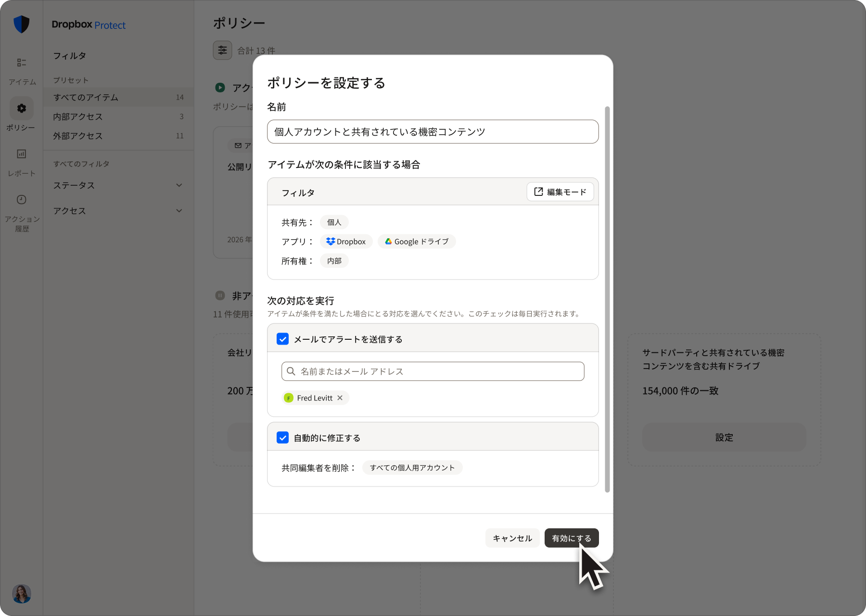Click the 名前またはメール アドレス search field
Screen dimensions: 866x616
coord(433,371)
